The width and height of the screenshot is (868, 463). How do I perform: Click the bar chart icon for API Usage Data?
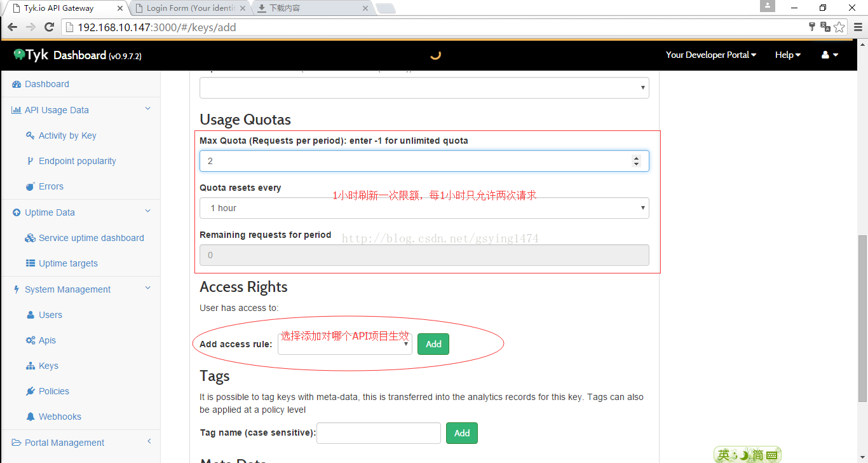click(17, 110)
